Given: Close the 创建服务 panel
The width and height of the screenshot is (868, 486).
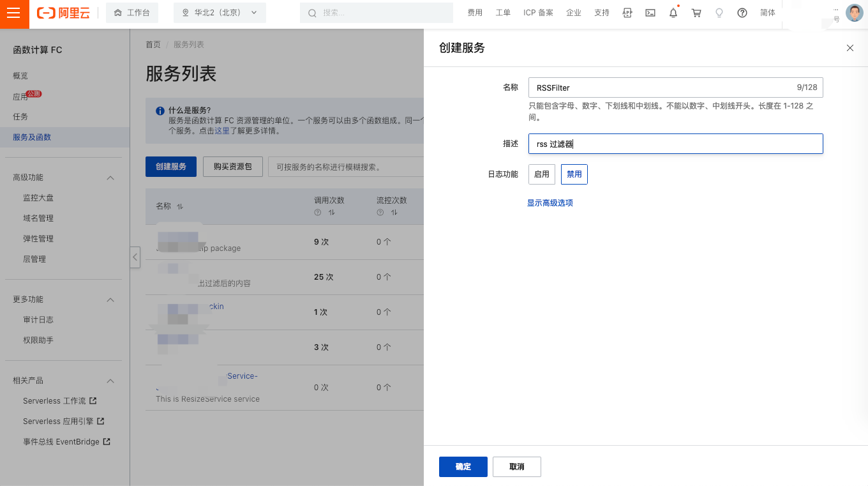Looking at the screenshot, I should click(x=850, y=48).
